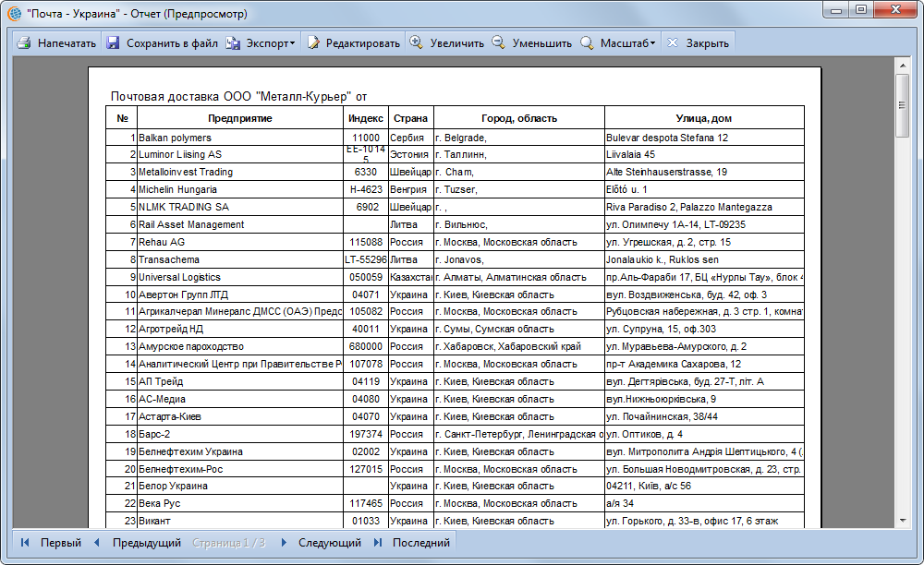Click the Balkan polymers cell
This screenshot has width=924, height=565.
tap(240, 138)
